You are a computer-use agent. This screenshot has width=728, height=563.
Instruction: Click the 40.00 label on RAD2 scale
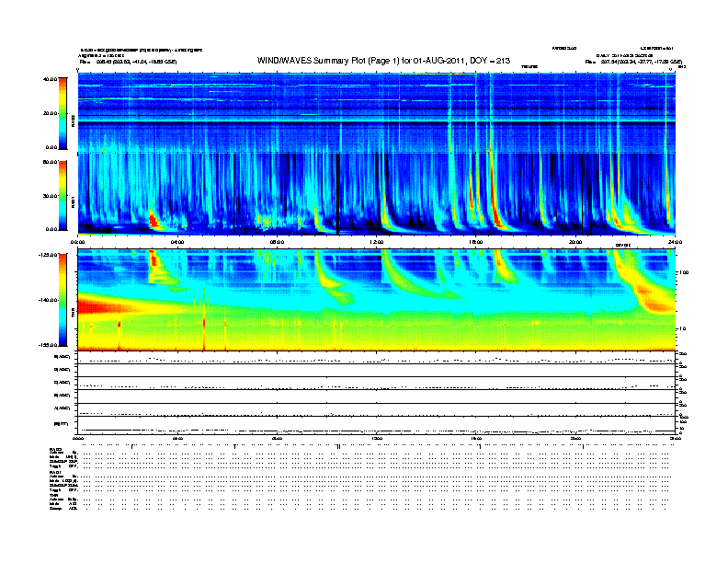50,79
